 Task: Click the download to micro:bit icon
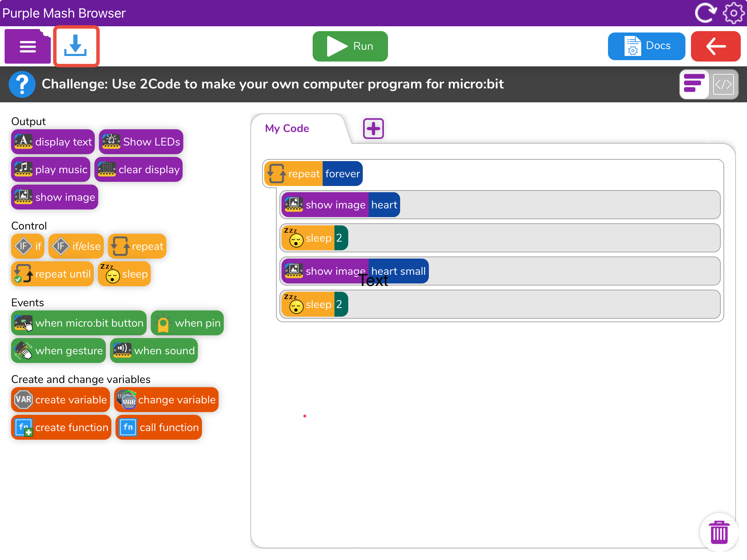76,46
